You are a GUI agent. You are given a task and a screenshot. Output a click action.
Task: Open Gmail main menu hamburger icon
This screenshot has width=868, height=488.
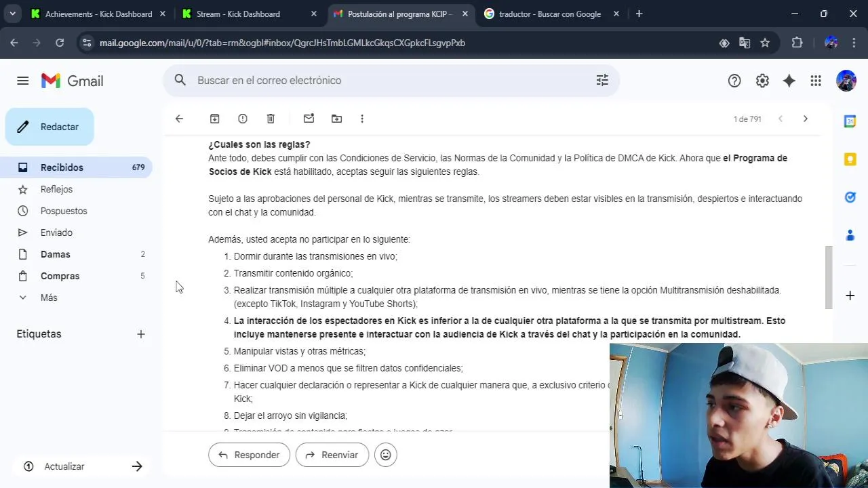22,81
